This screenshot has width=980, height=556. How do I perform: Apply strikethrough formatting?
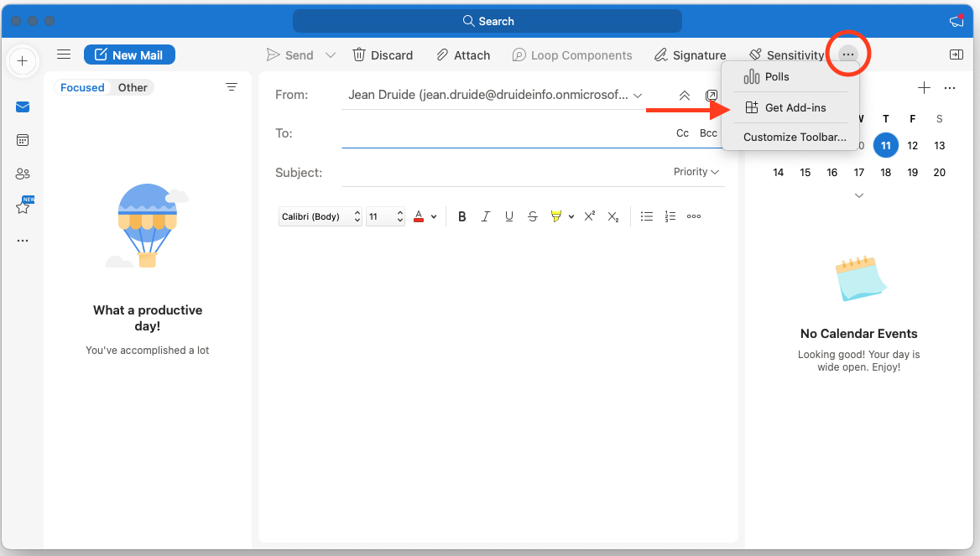coord(532,216)
